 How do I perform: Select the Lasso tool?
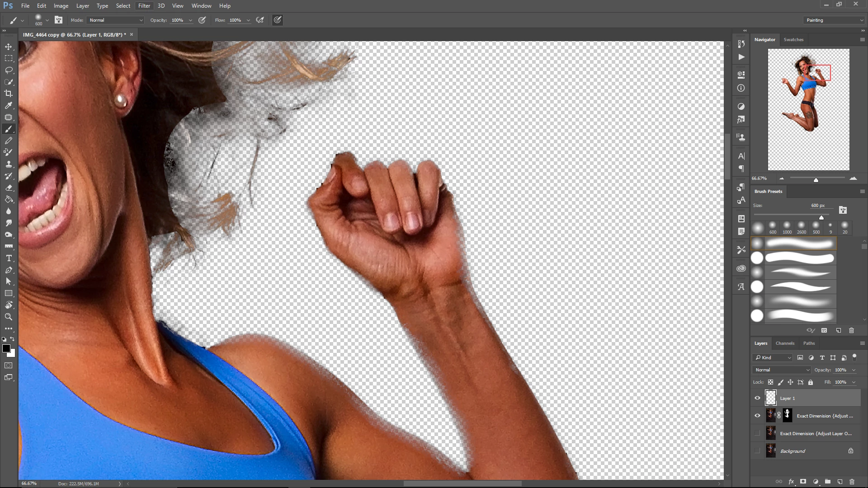click(x=9, y=70)
